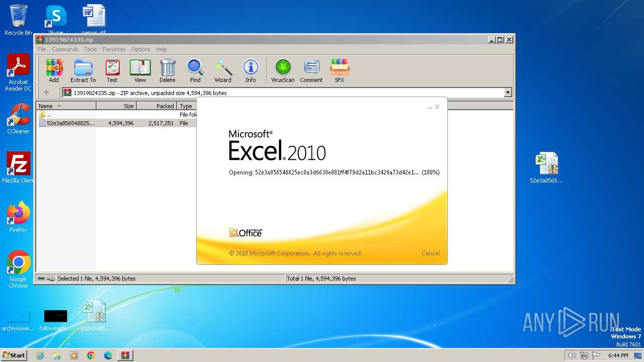Click the View file toolbar icon

[140, 70]
